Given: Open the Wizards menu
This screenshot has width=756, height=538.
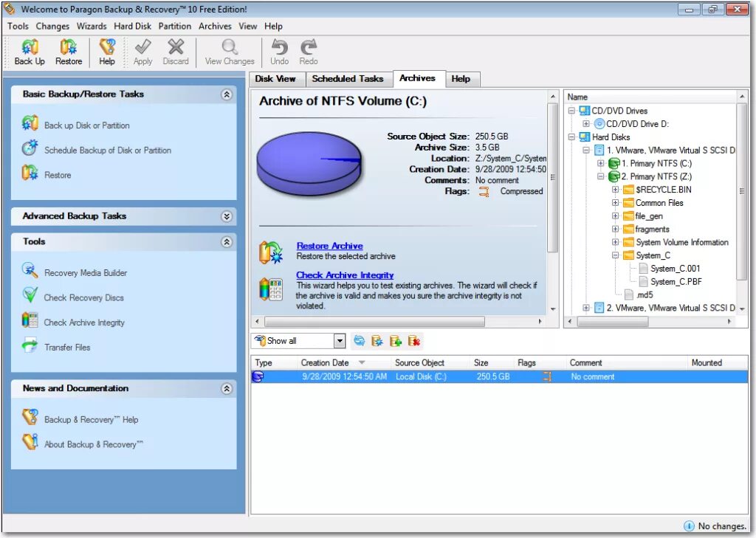Looking at the screenshot, I should tap(92, 26).
